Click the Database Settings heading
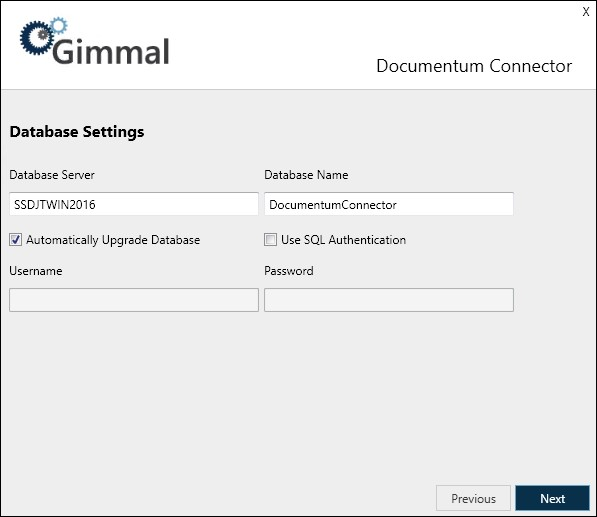 (77, 132)
